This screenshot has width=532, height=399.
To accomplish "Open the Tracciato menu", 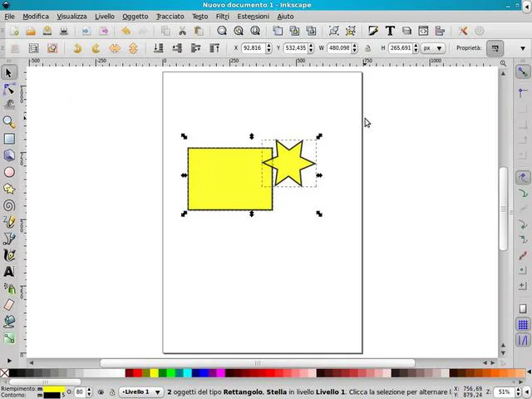I will pyautogui.click(x=170, y=17).
